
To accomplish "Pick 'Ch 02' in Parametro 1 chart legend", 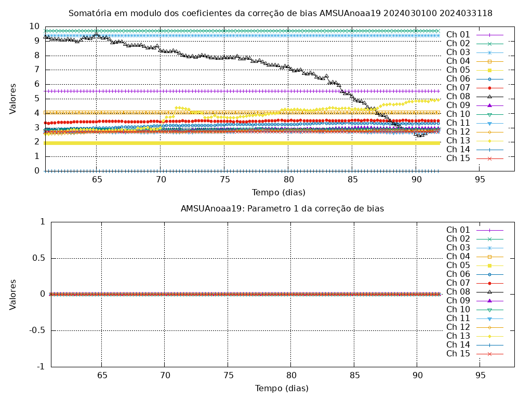I will 458,239.
